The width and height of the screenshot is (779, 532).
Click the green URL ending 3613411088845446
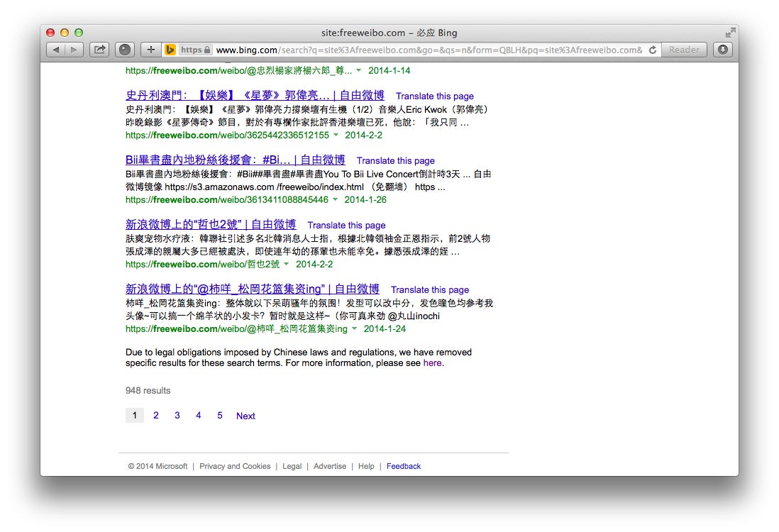(x=226, y=200)
